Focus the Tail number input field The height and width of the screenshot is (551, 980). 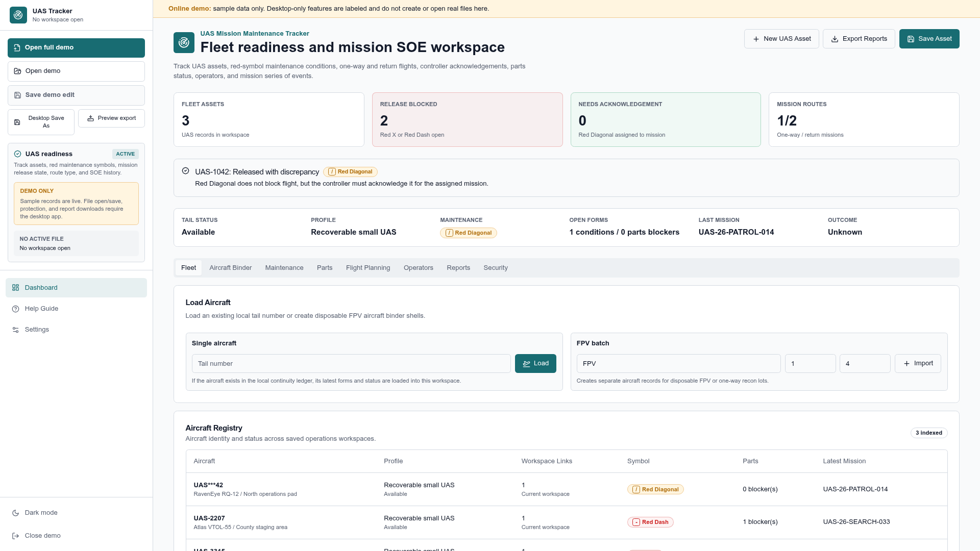351,364
